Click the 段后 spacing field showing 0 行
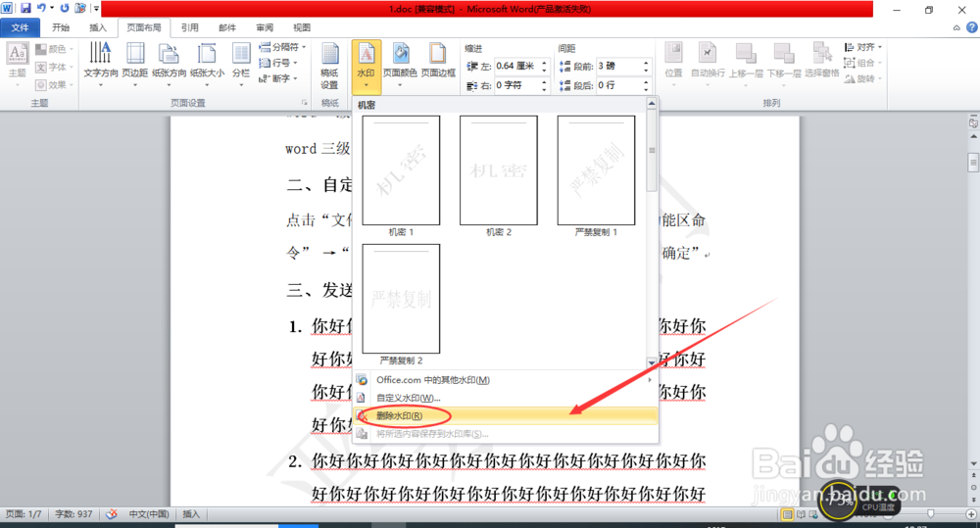Image resolution: width=980 pixels, height=528 pixels. coord(618,85)
